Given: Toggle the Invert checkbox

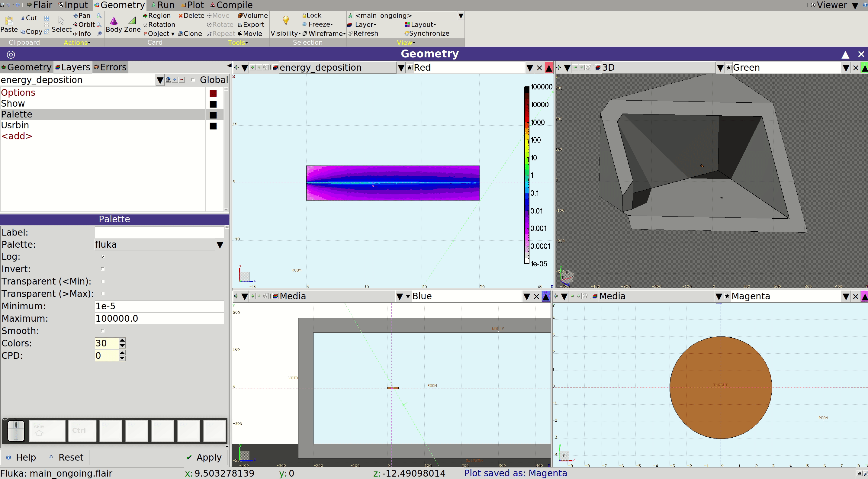Looking at the screenshot, I should click(103, 269).
